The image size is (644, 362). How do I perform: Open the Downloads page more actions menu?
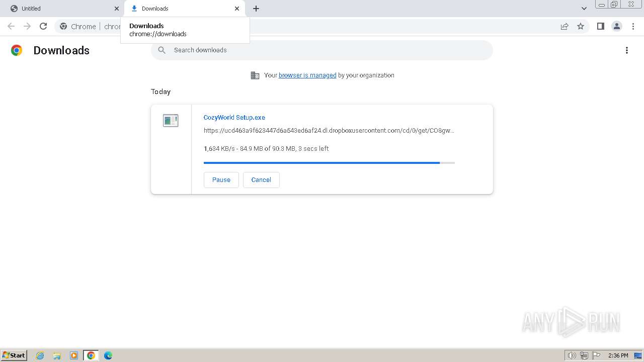(x=627, y=50)
